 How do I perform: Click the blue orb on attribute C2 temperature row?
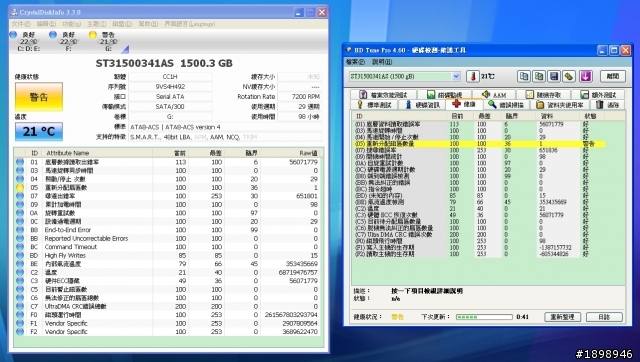point(20,272)
